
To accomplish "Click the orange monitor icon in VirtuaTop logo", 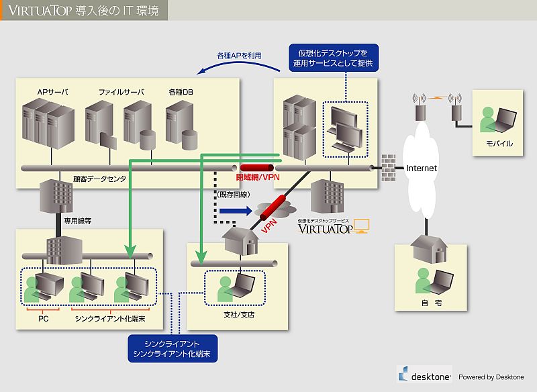I will coord(361,226).
